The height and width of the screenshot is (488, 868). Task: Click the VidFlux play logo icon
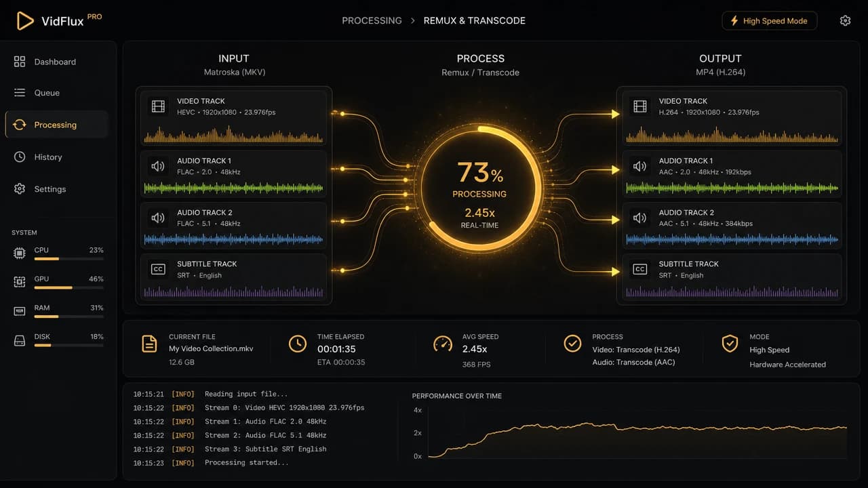tap(25, 21)
